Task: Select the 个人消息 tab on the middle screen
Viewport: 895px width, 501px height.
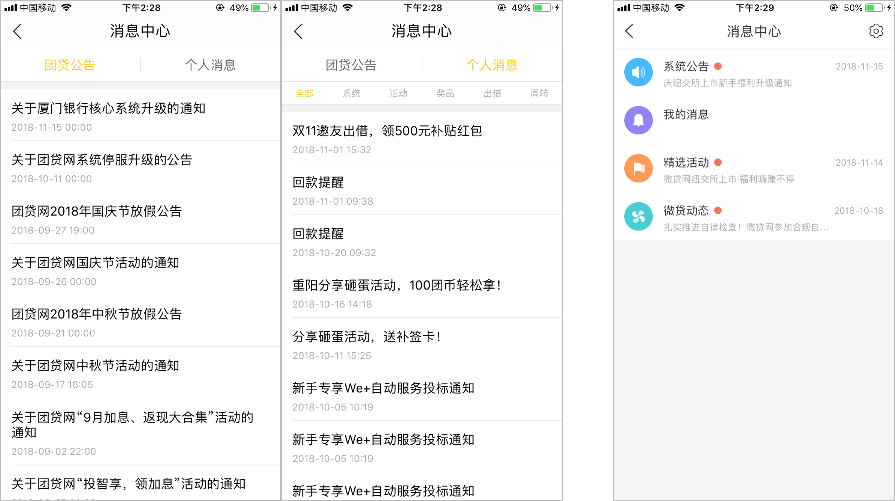Action: point(492,65)
